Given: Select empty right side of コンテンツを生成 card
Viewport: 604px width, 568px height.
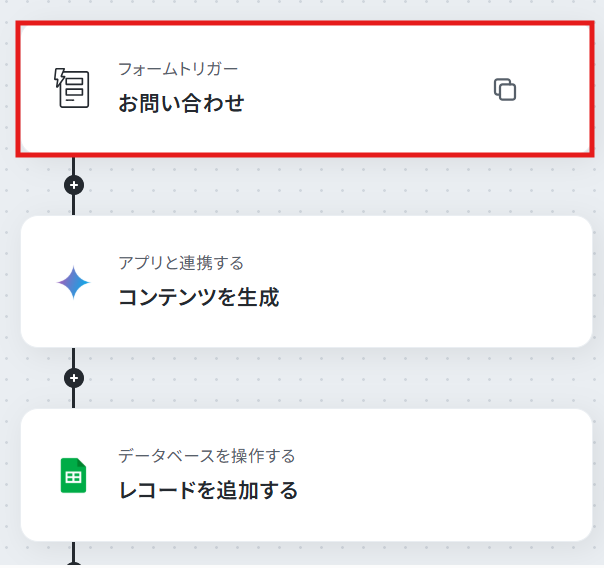Looking at the screenshot, I should pos(435,282).
